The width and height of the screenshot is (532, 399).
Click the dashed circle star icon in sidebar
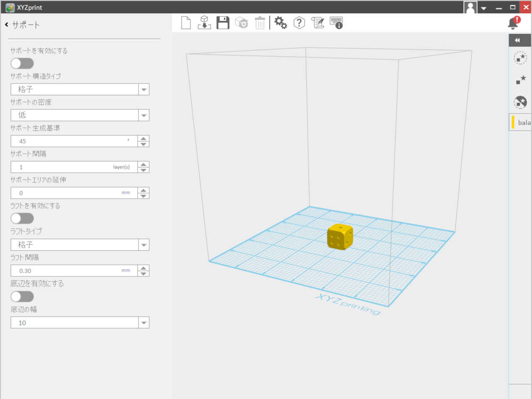click(x=520, y=58)
